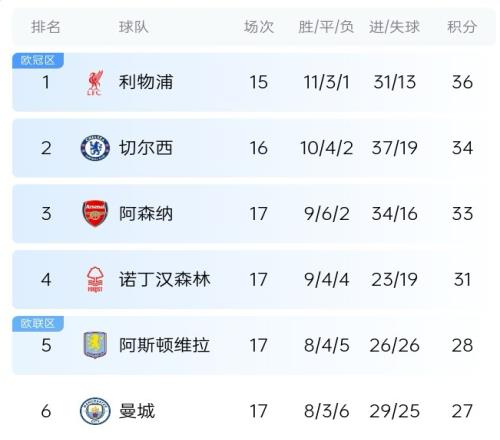
Task: Click the Chelsea club badge
Action: (95, 148)
